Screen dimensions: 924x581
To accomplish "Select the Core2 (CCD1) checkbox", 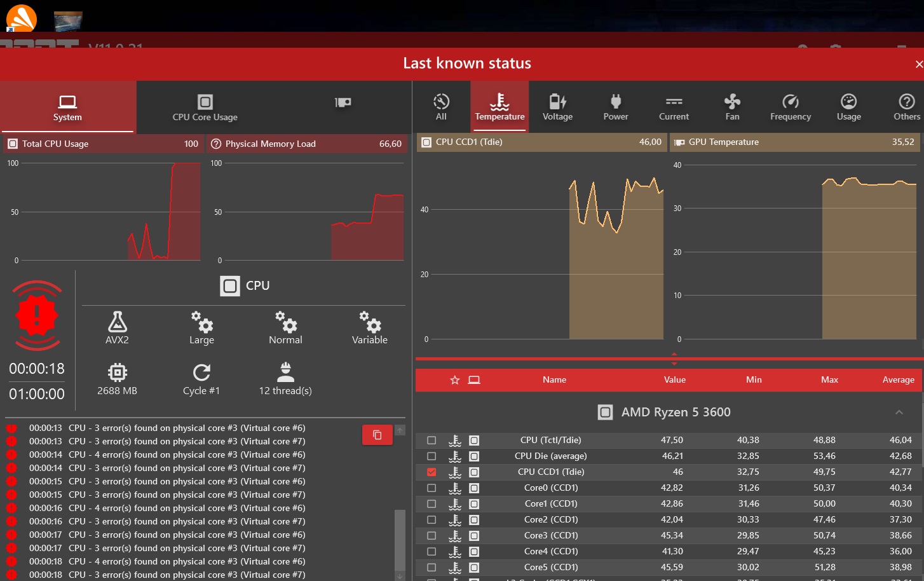I will tap(431, 520).
